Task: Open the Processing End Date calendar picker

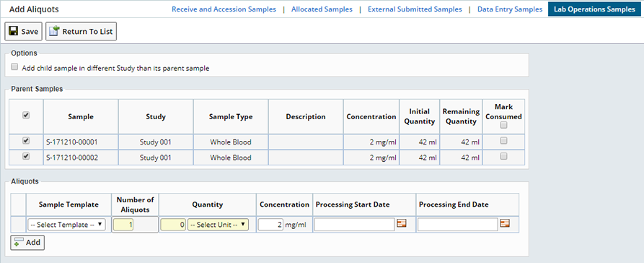Action: [505, 223]
